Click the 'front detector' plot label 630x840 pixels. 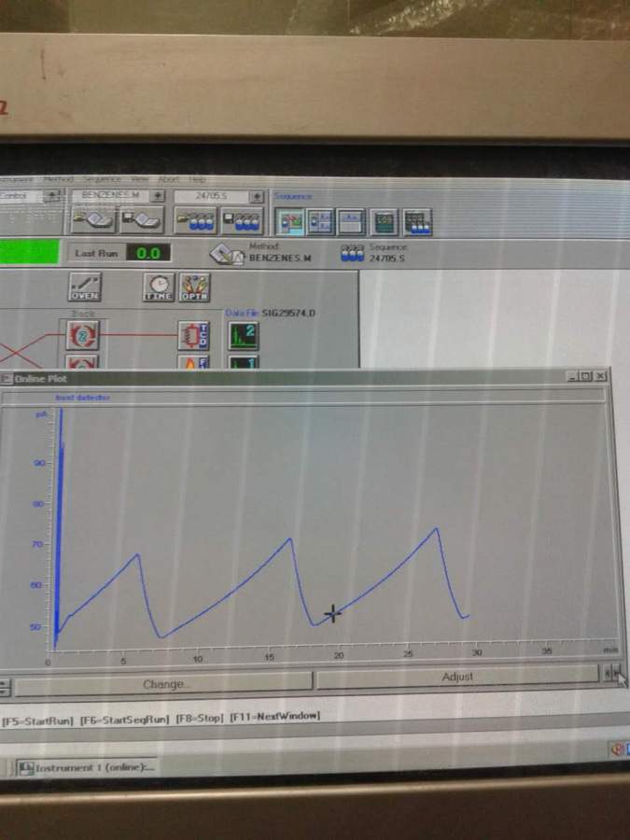[x=82, y=398]
